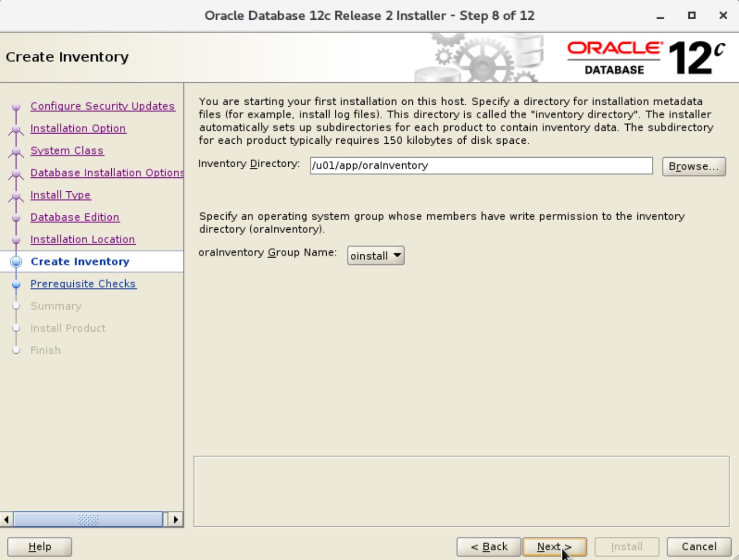The image size is (739, 560).
Task: Click the Create Inventory page heading
Action: pos(67,57)
